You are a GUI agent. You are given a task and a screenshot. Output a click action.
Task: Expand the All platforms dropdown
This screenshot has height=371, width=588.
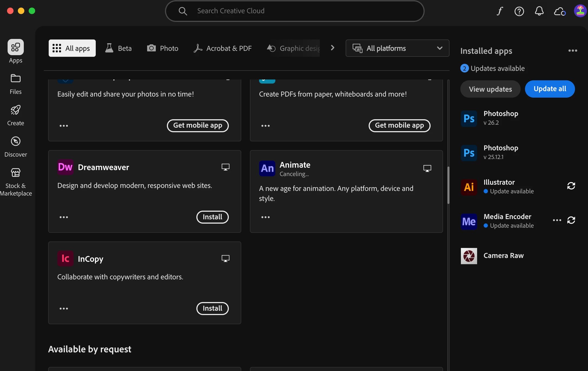[x=397, y=48]
